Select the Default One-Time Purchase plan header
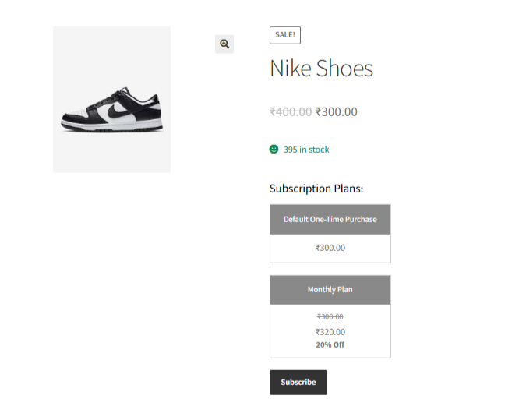 pos(330,220)
